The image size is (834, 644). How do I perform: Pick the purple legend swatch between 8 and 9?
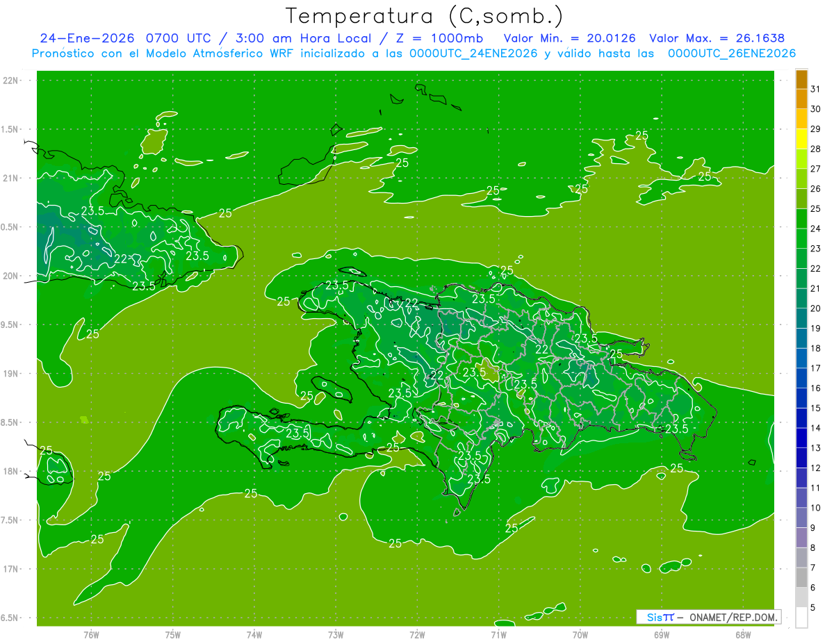click(x=801, y=538)
